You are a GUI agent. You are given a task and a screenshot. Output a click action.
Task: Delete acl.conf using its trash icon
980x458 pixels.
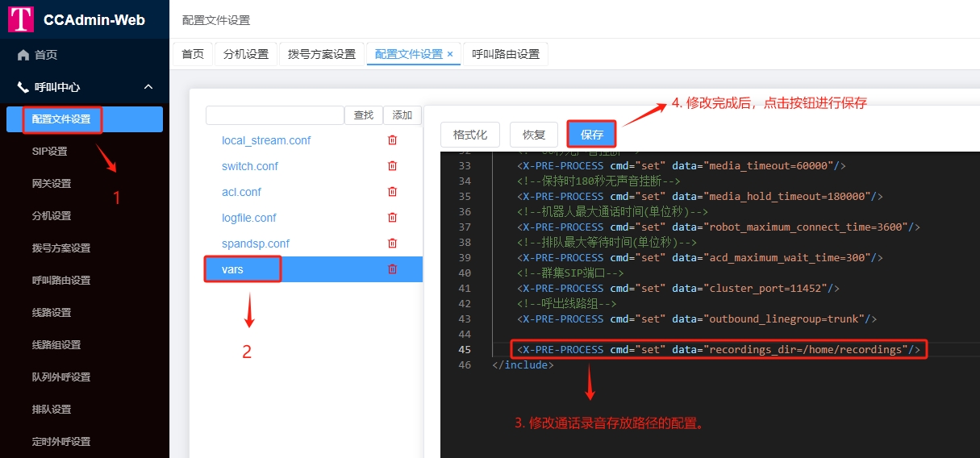pyautogui.click(x=393, y=192)
